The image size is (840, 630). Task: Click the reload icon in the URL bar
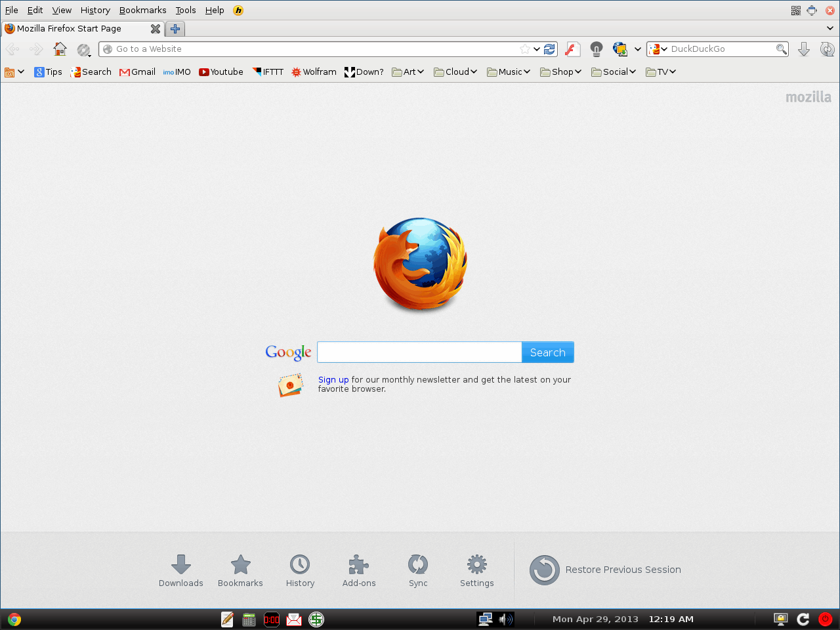click(x=549, y=49)
